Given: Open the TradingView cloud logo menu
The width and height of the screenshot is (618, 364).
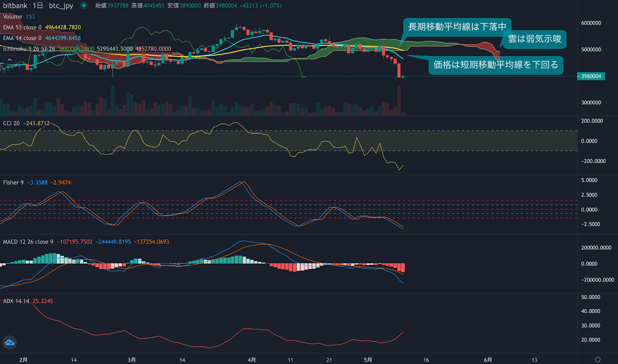Looking at the screenshot, I should [10, 343].
